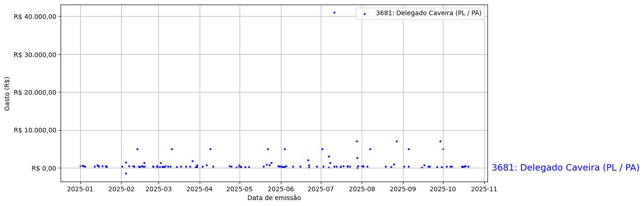Click the Data de emissão x-axis title
Screen dimensions: 644x206
tap(274, 198)
